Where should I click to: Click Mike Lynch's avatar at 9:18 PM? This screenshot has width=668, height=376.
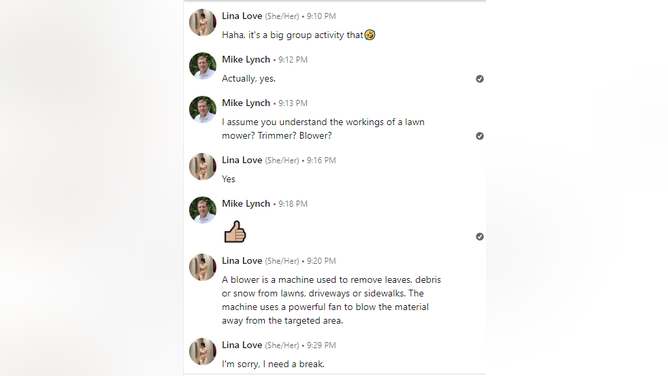pos(203,210)
